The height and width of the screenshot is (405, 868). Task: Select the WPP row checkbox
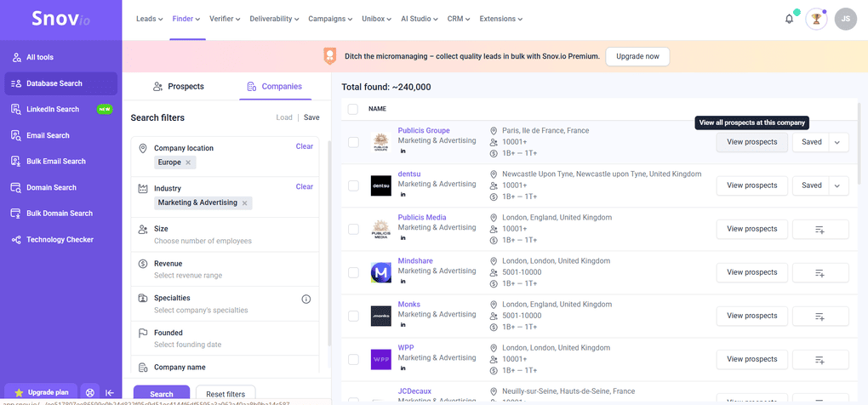point(353,360)
